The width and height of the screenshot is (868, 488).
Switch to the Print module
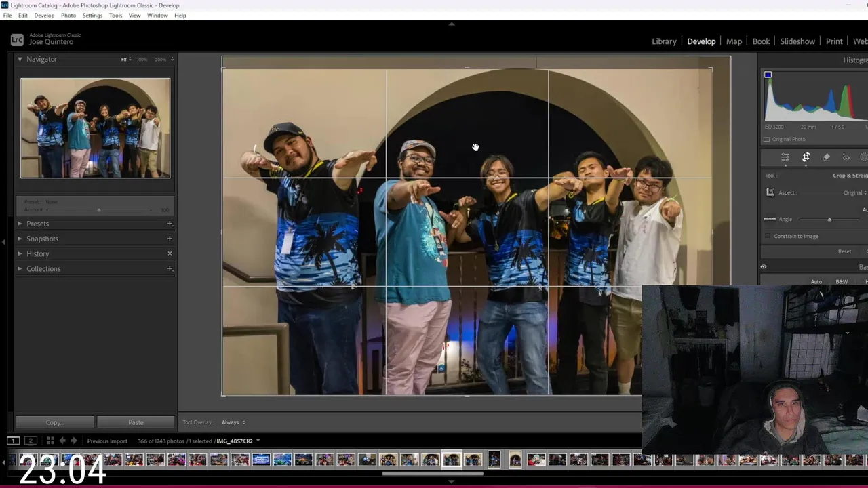pos(834,41)
